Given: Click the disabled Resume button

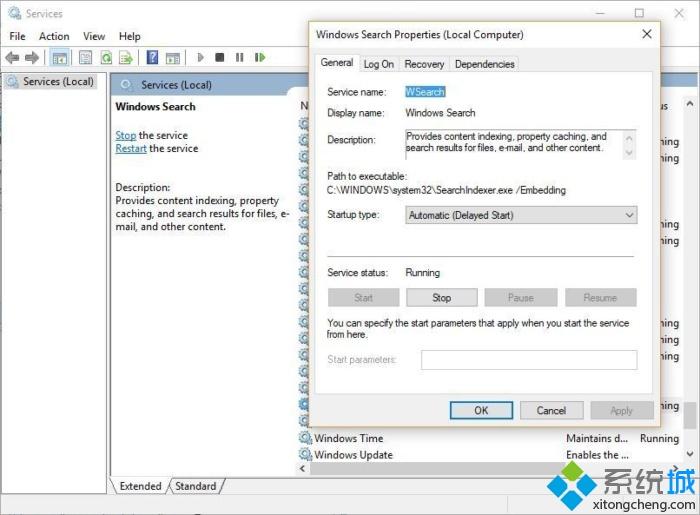Looking at the screenshot, I should pyautogui.click(x=600, y=298).
